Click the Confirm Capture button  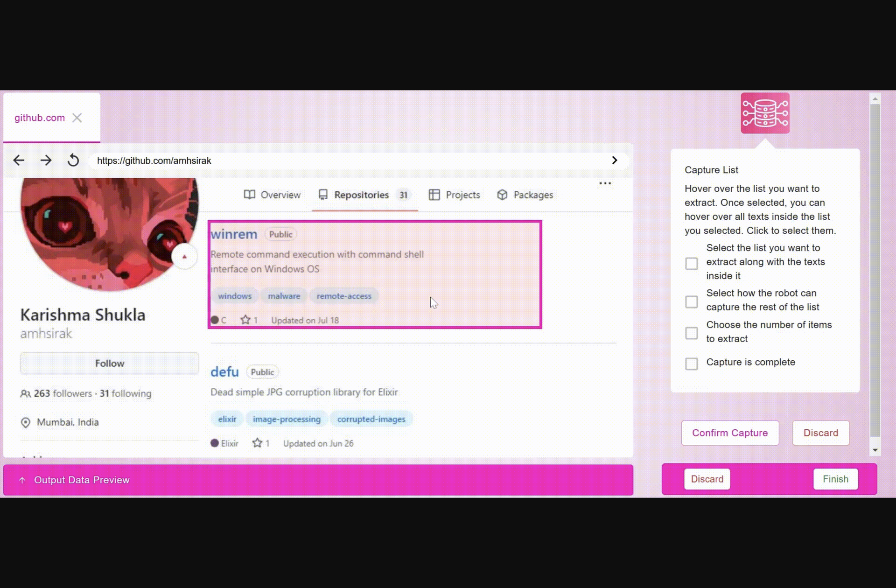click(x=730, y=433)
